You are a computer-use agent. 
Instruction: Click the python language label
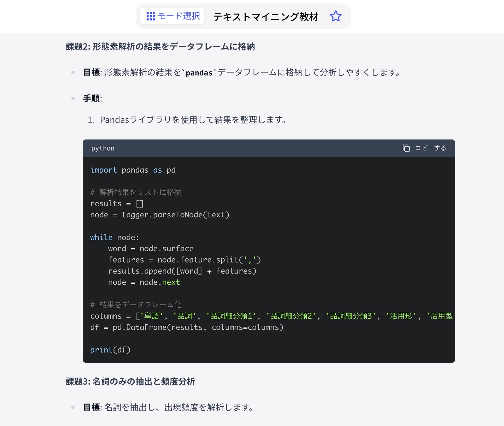[103, 148]
